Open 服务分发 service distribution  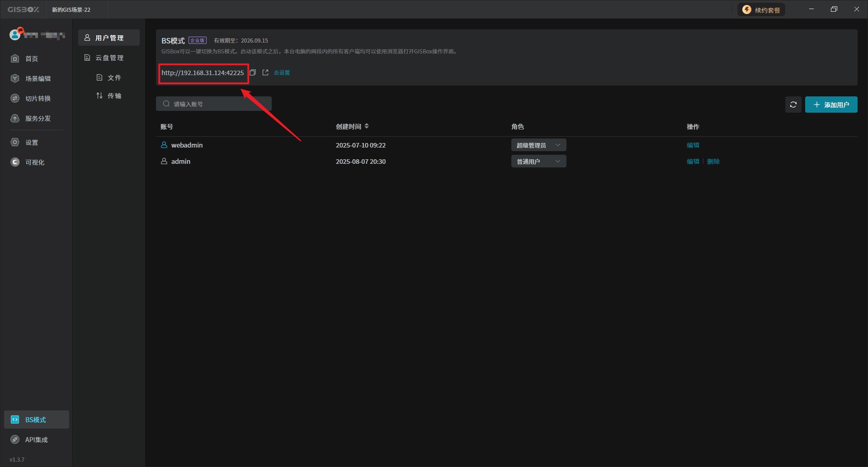pos(38,119)
